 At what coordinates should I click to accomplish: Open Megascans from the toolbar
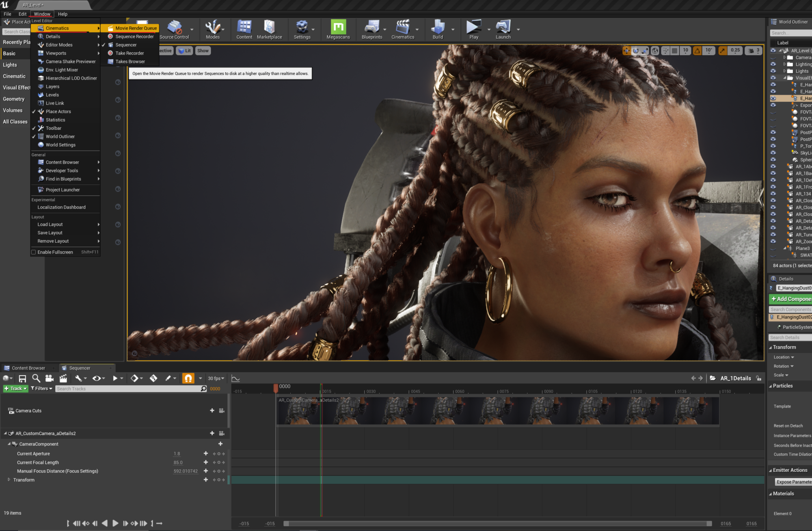click(x=338, y=29)
